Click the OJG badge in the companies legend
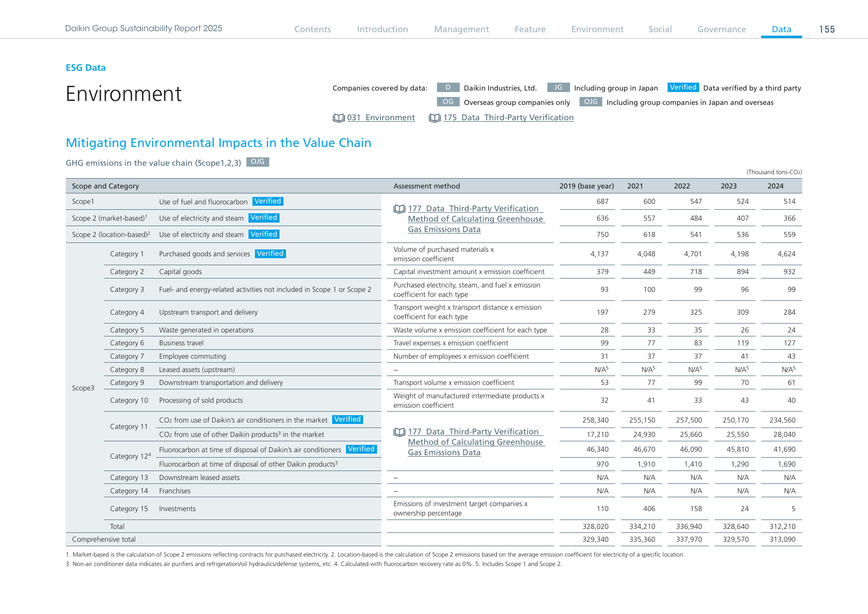Image resolution: width=868 pixels, height=614 pixels. coord(591,102)
